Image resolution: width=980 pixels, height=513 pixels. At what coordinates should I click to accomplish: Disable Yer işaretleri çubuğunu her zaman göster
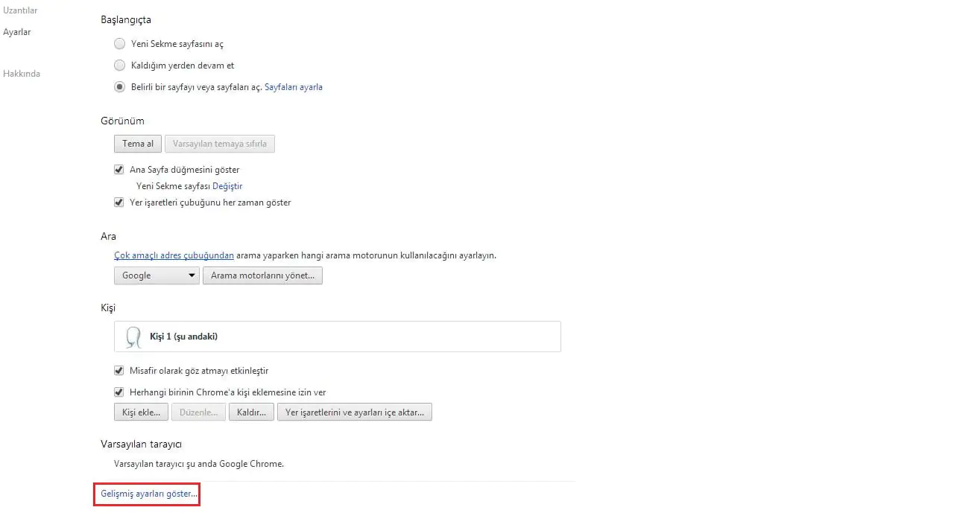118,202
